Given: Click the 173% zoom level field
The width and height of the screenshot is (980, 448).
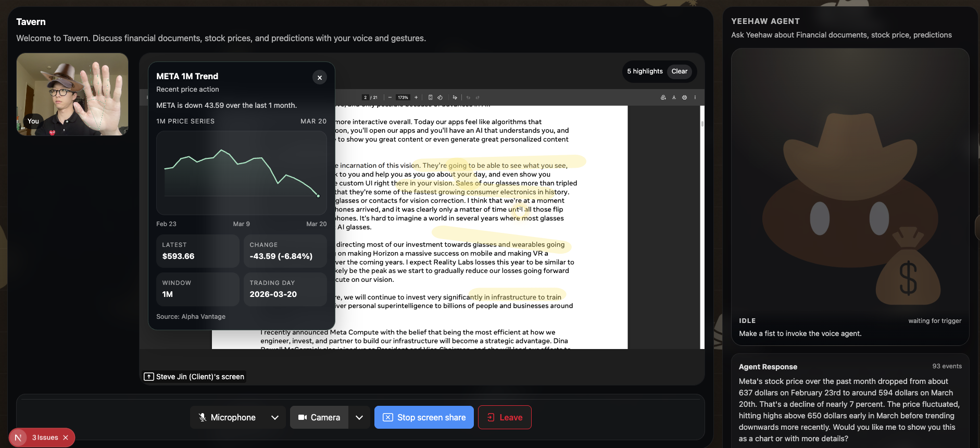Looking at the screenshot, I should point(403,97).
